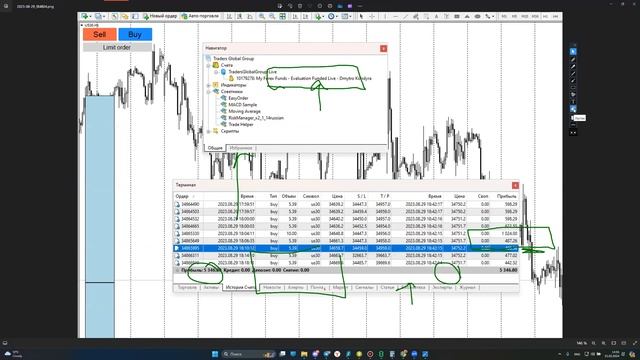Image resolution: width=640 pixels, height=360 pixels.
Task: Sort history by Символ column header
Action: 311,196
